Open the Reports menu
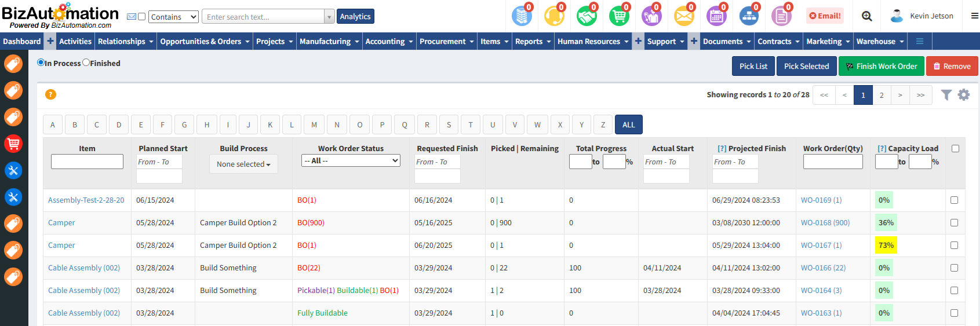980x326 pixels. tap(533, 41)
